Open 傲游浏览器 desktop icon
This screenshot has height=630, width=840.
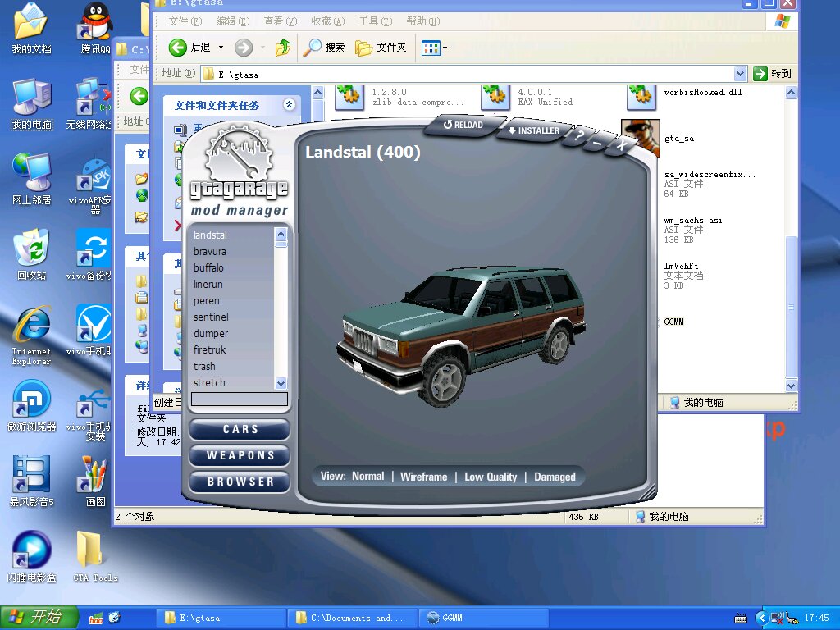[32, 406]
